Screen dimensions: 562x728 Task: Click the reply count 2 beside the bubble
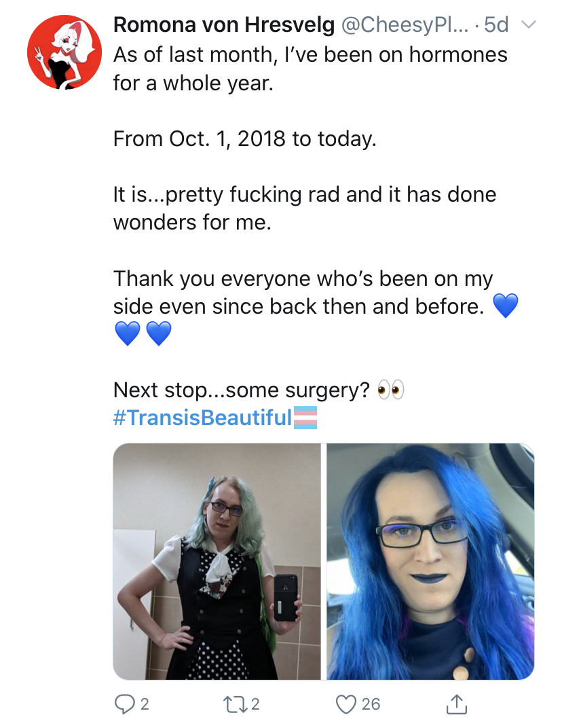[x=145, y=704]
